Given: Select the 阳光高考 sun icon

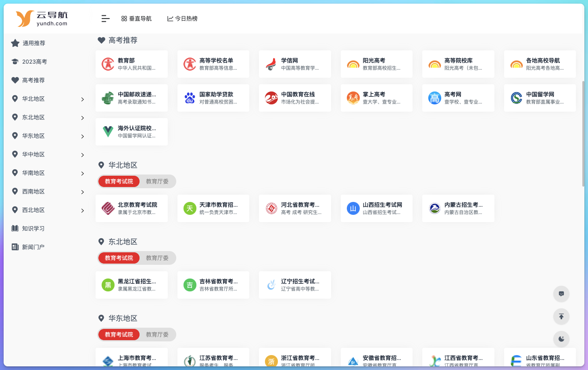Looking at the screenshot, I should [353, 64].
